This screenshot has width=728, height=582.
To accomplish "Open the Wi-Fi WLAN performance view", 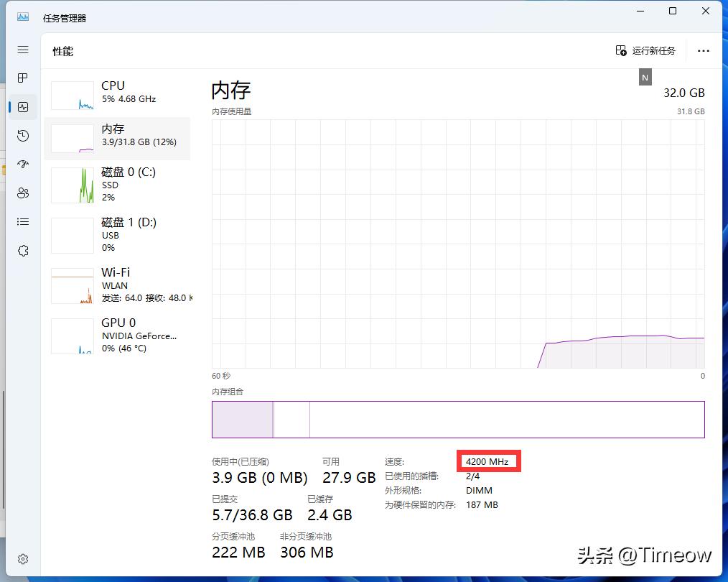I will point(118,285).
